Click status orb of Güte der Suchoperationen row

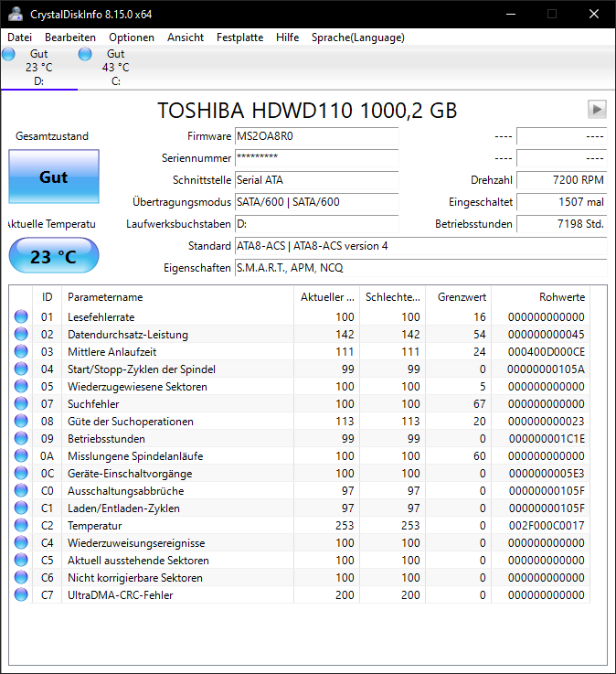click(21, 421)
